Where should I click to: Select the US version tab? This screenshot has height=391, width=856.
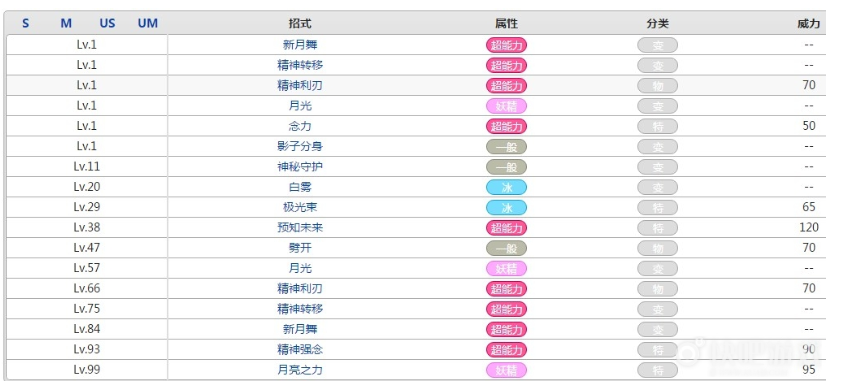click(108, 23)
